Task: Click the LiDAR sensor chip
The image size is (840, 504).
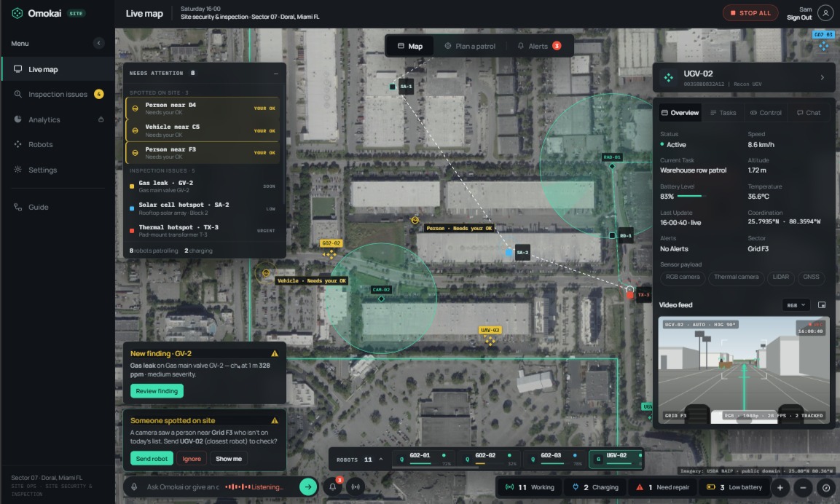Action: (780, 277)
